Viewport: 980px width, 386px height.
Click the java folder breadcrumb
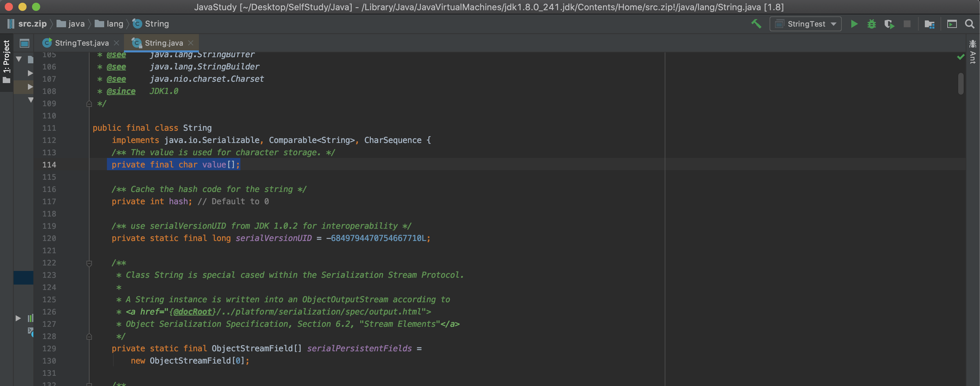point(71,23)
